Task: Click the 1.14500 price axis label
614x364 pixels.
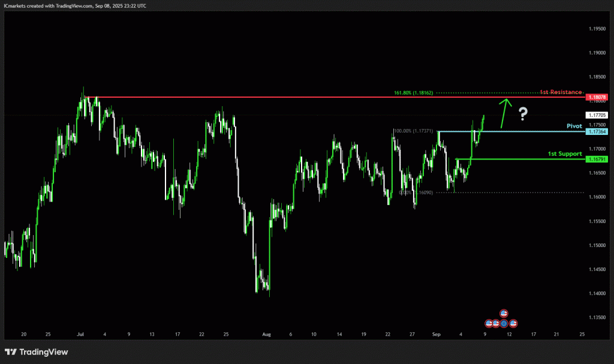Action: point(597,269)
